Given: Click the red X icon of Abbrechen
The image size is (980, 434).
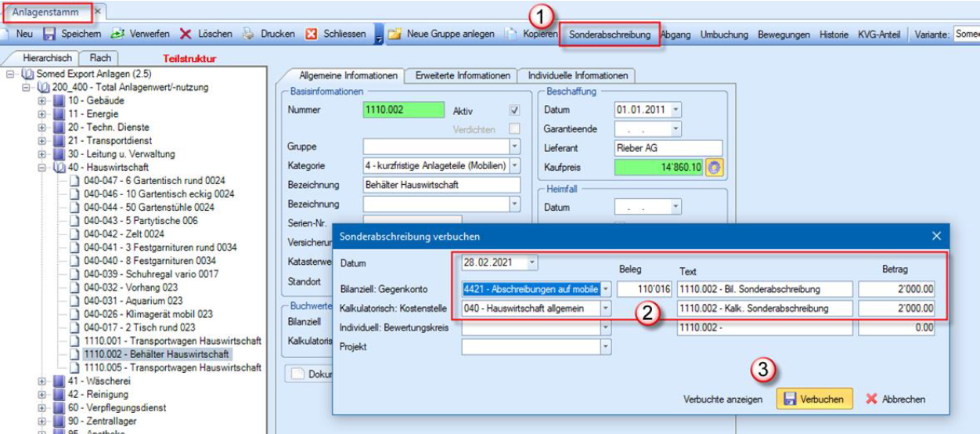Looking at the screenshot, I should click(871, 399).
